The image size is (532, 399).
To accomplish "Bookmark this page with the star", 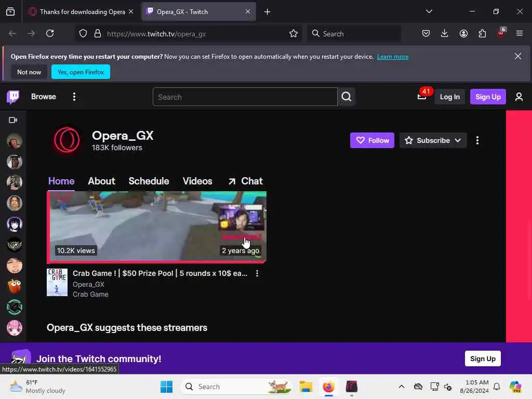I will coord(294,33).
